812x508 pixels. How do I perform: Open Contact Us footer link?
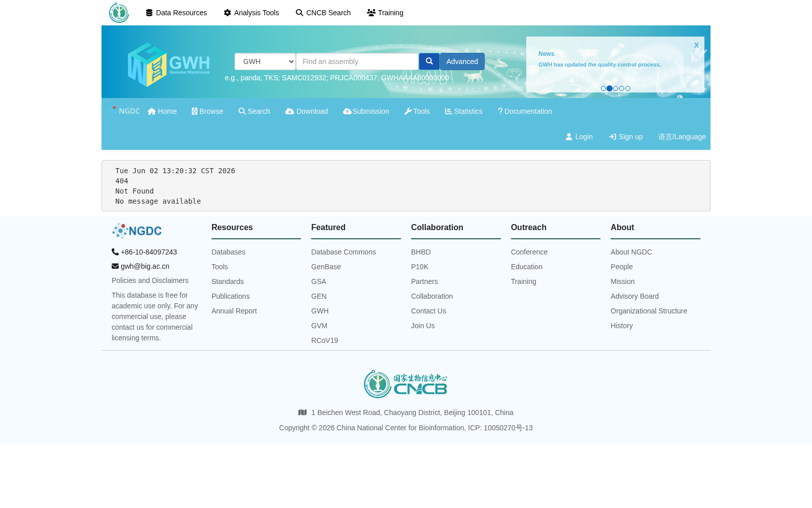(x=429, y=311)
